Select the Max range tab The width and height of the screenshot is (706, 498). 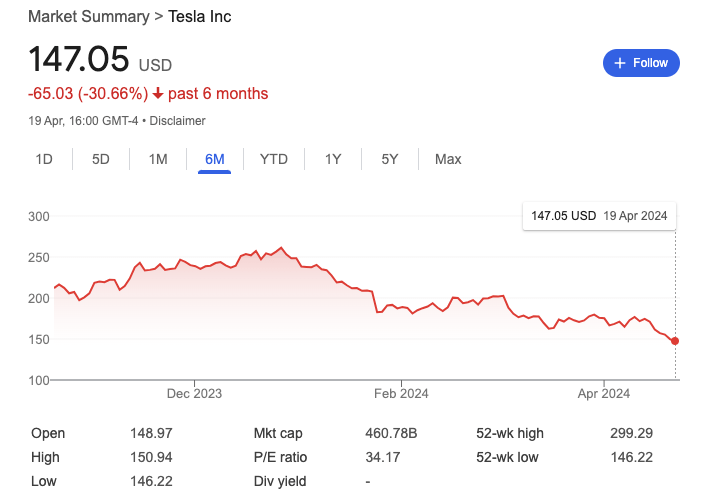coord(448,159)
